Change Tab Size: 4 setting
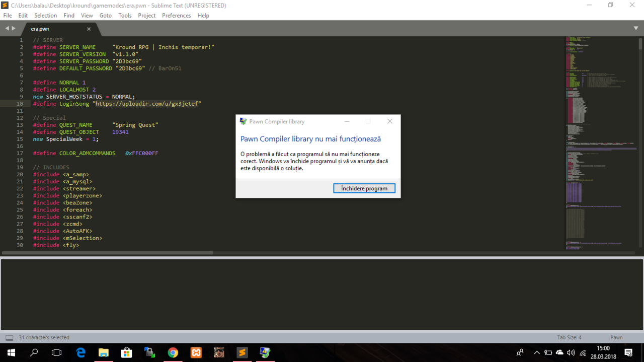 [569, 338]
